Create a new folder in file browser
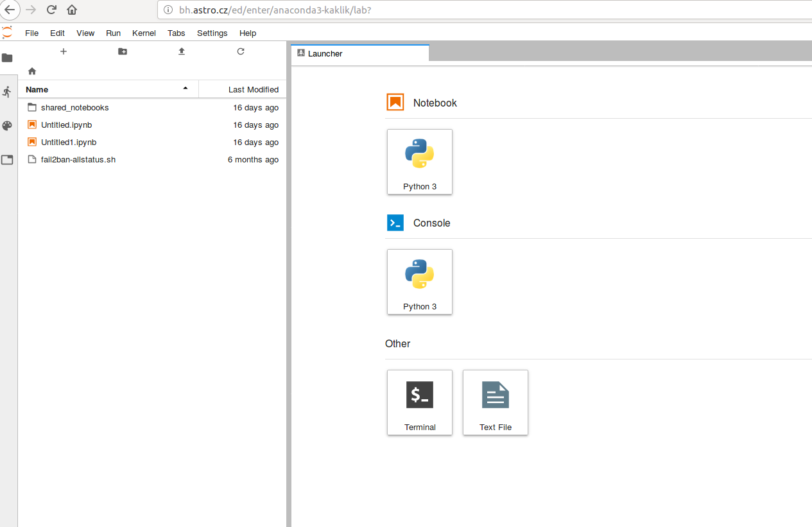The height and width of the screenshot is (527, 812). point(123,51)
